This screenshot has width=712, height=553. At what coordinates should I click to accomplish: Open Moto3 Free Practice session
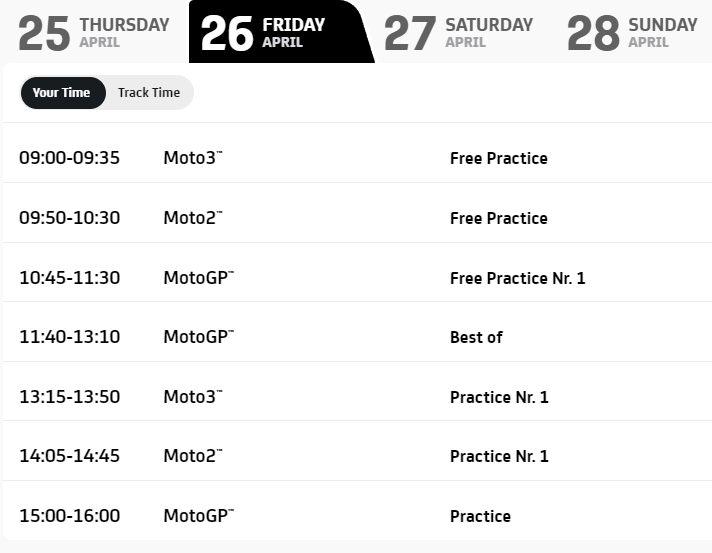point(357,153)
